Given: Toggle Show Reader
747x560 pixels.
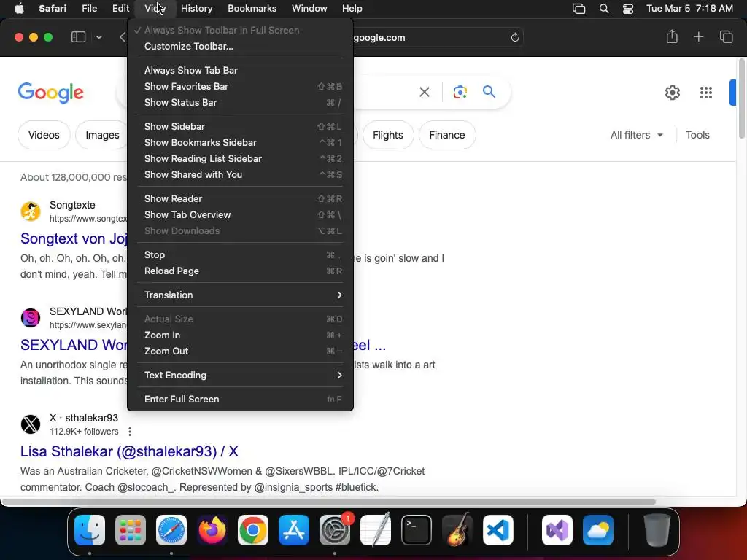Looking at the screenshot, I should [240, 198].
